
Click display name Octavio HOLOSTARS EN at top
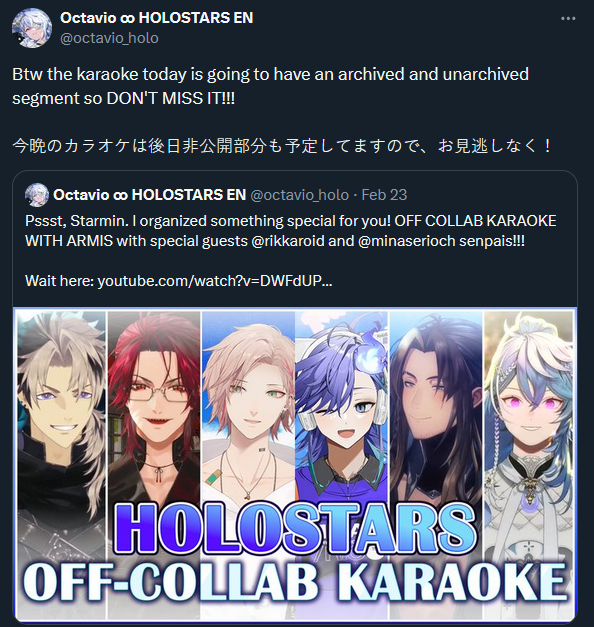156,18
